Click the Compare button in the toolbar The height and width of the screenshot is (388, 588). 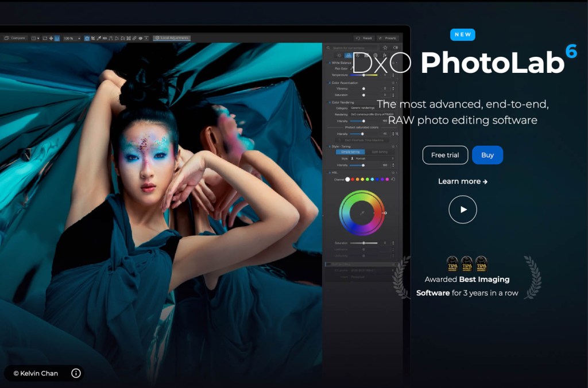tap(14, 38)
